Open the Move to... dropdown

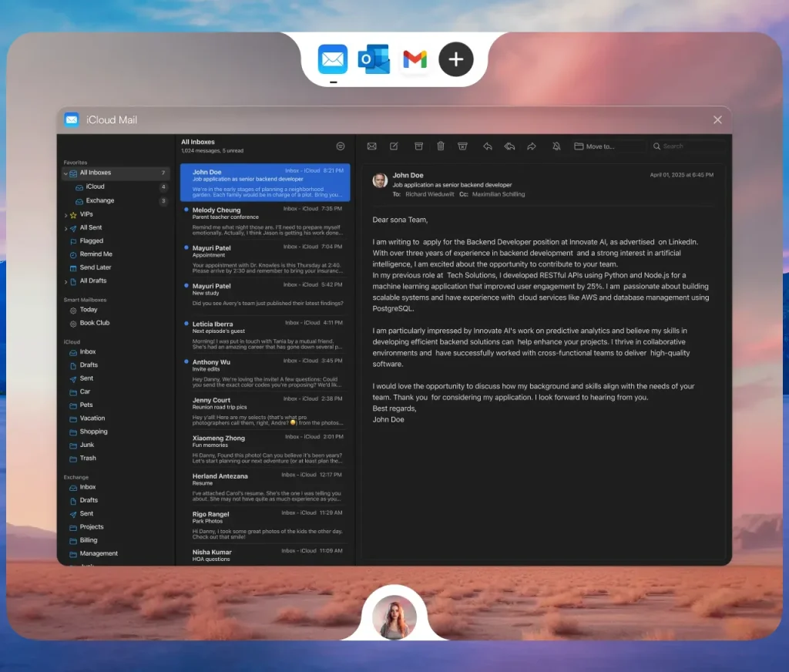click(x=609, y=146)
